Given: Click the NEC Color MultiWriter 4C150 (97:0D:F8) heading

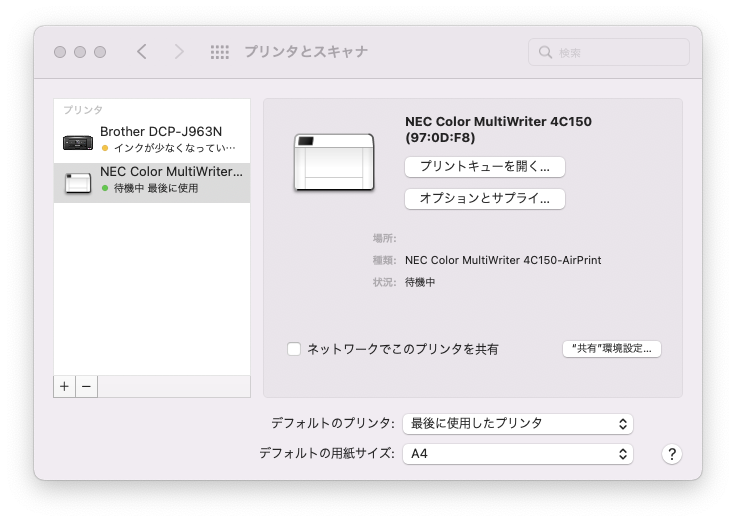Looking at the screenshot, I should click(498, 130).
